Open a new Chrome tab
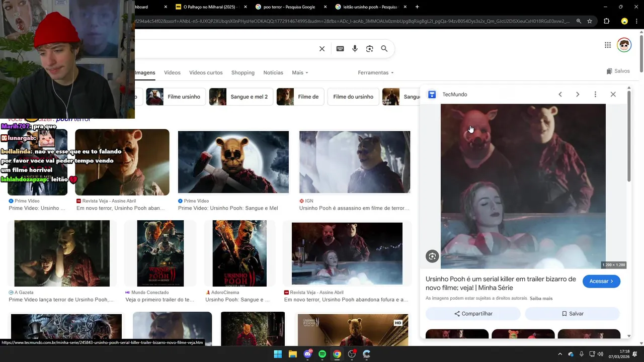This screenshot has width=644, height=362. click(x=417, y=7)
